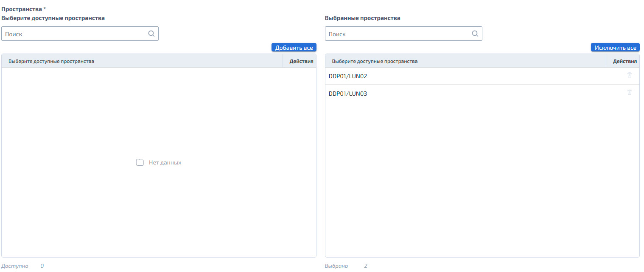This screenshot has height=272, width=644.
Task: Click the "Добавить все" button
Action: tap(294, 48)
